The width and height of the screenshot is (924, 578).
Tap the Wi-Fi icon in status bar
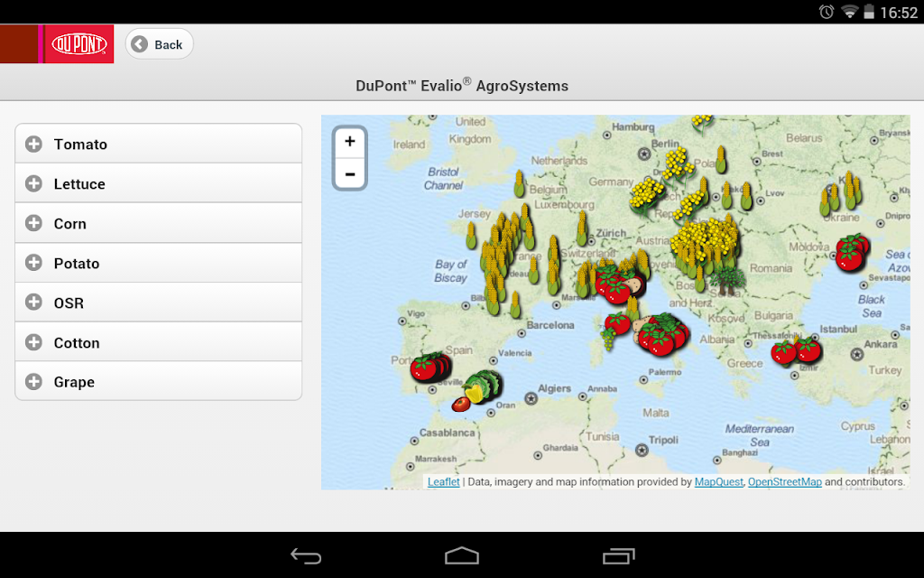point(849,11)
